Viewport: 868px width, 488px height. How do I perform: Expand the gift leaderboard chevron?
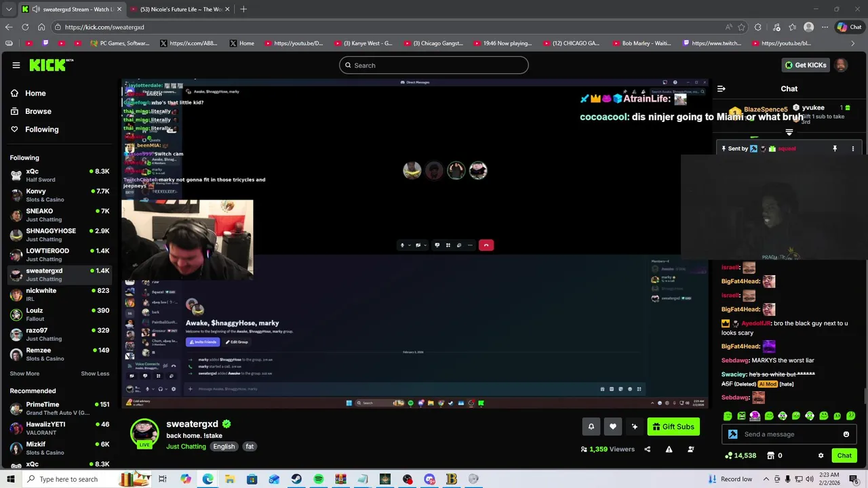point(789,132)
